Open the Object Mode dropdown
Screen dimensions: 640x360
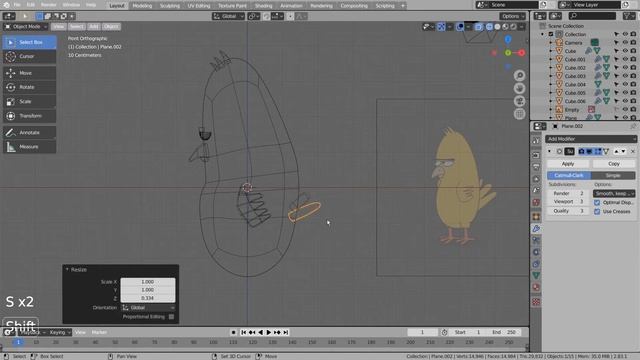26,27
